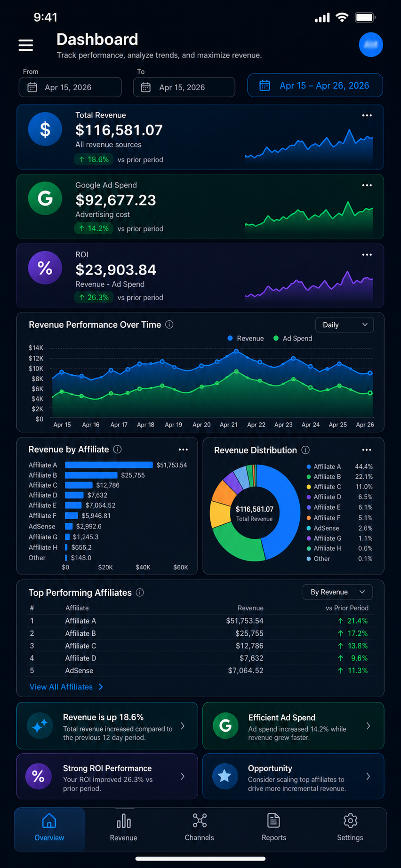This screenshot has height=868, width=401.
Task: Click sparkle icon on Revenue is up card
Action: click(40, 726)
